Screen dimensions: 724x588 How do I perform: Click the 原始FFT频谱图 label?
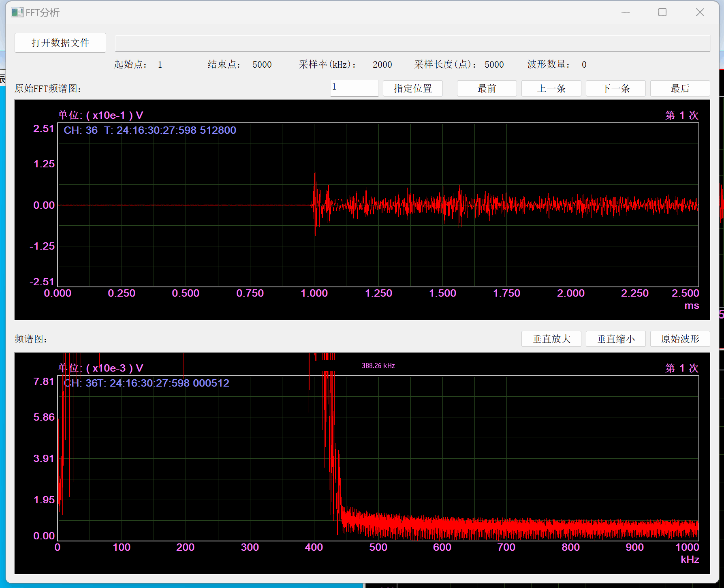click(x=48, y=88)
